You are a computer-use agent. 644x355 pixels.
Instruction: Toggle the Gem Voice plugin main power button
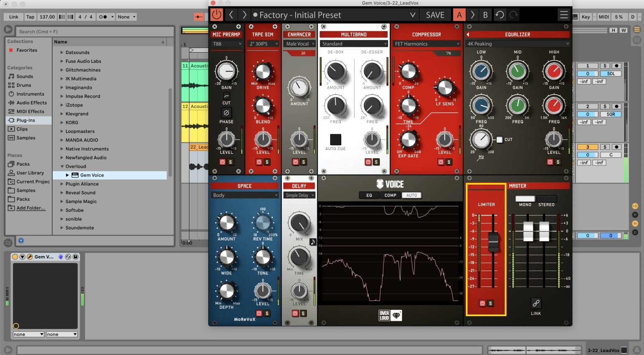(x=217, y=15)
